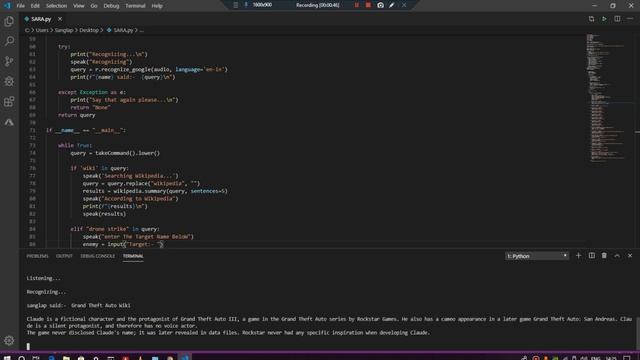Open the Edit menu
The image size is (640, 360).
(35, 6)
